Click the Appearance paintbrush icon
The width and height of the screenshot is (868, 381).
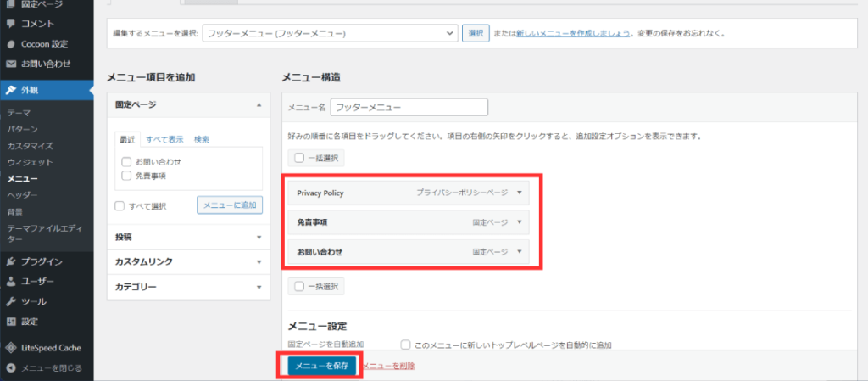point(11,90)
